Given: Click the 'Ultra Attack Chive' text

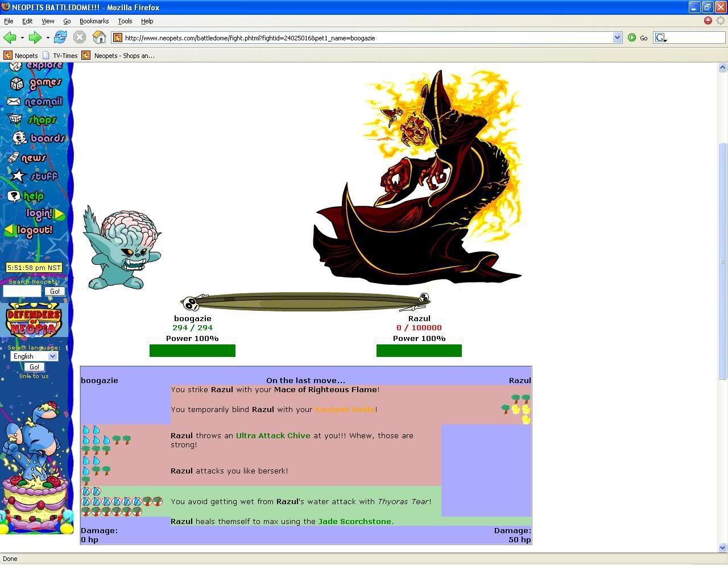Looking at the screenshot, I should tap(273, 435).
